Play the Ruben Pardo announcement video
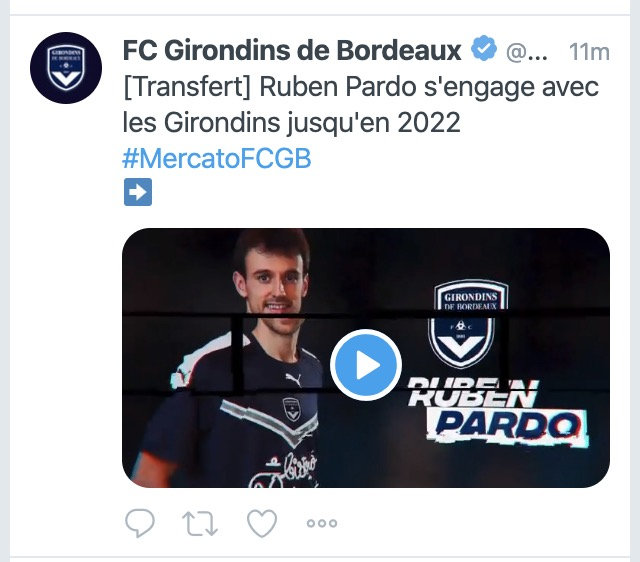640x562 pixels. 366,365
